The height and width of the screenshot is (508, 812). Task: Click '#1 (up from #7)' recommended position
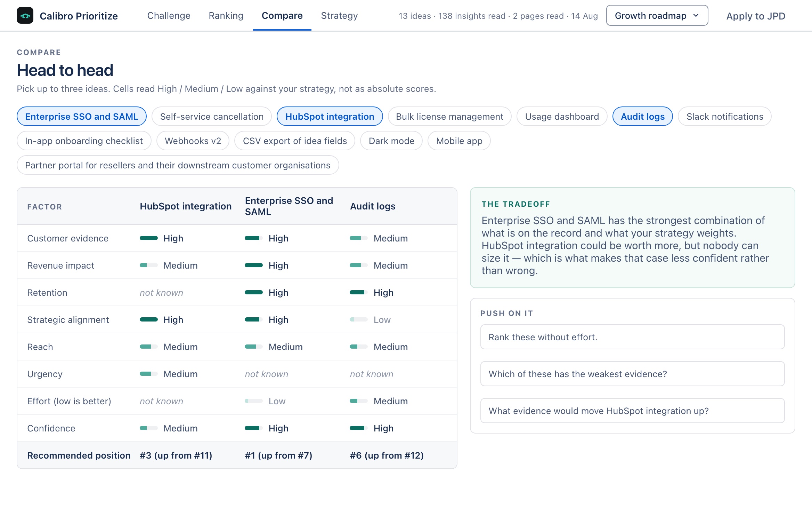278,455
